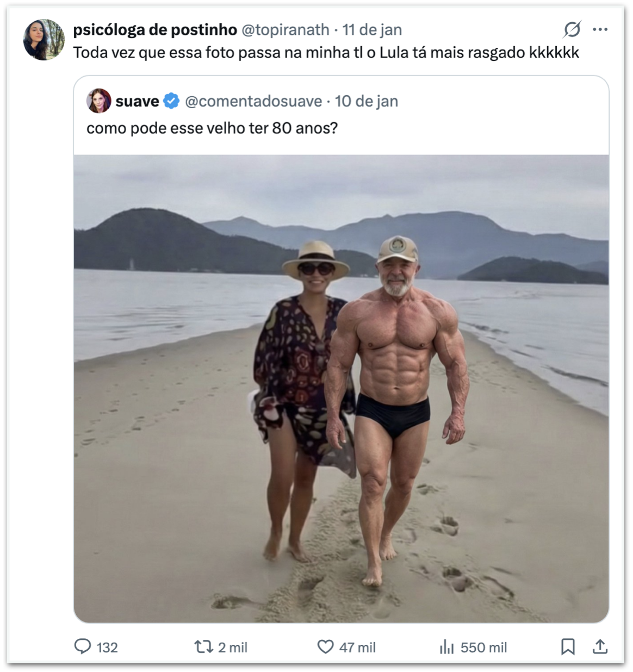
Task: Visit the @comentadosuave handle
Action: [x=253, y=101]
